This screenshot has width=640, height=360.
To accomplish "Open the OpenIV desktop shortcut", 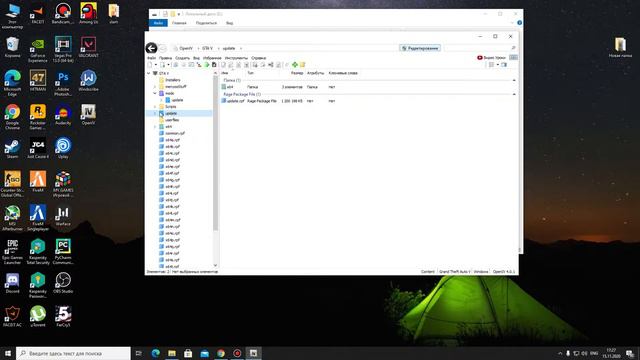I will click(88, 114).
